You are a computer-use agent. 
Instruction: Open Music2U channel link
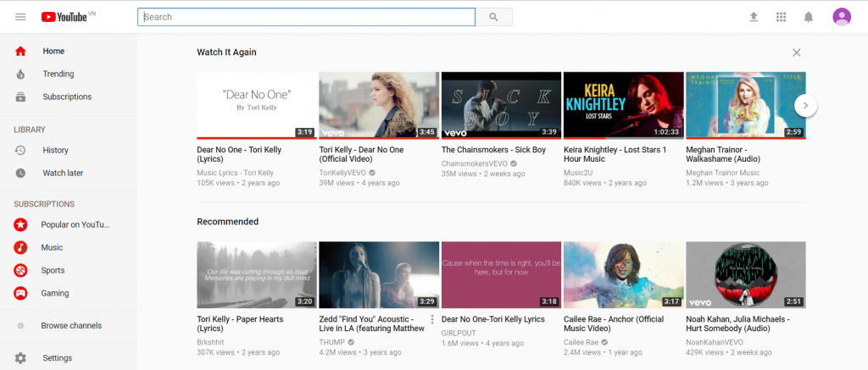pos(578,173)
